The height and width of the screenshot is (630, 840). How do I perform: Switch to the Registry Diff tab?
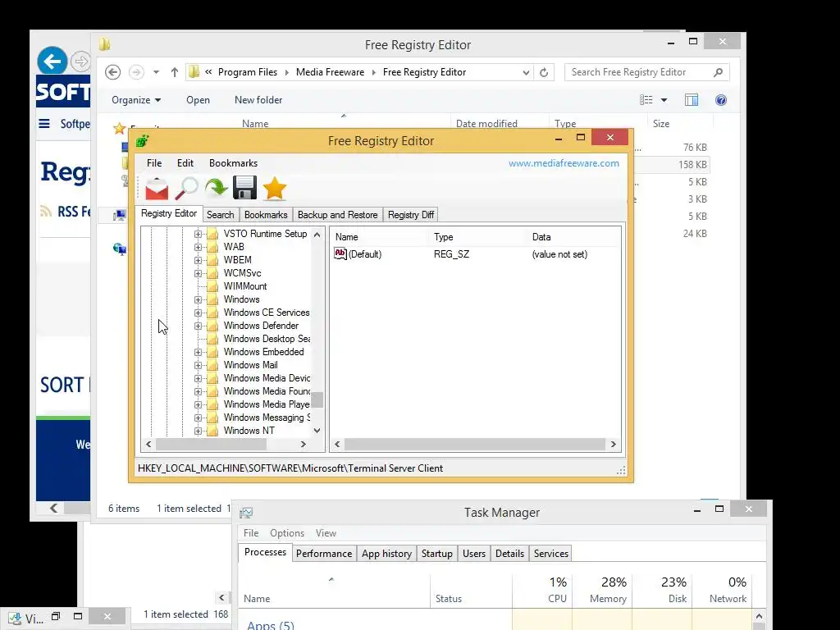[x=411, y=215]
